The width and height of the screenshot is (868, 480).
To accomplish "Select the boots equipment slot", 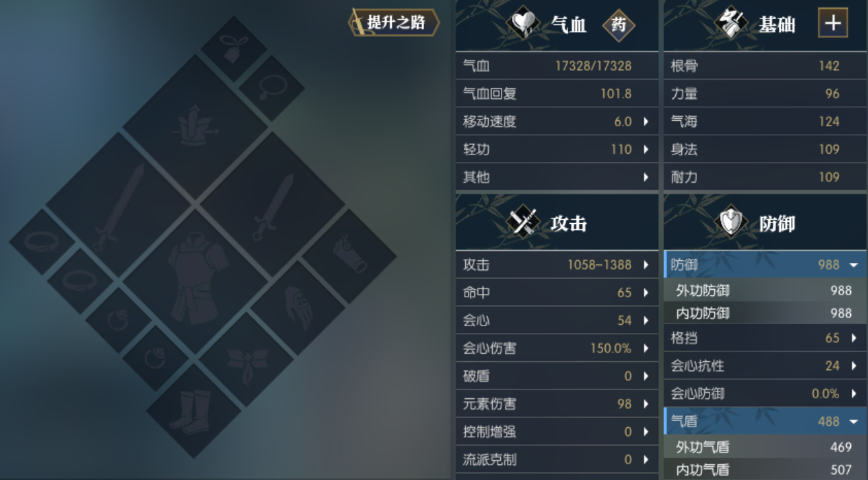I will [x=193, y=411].
